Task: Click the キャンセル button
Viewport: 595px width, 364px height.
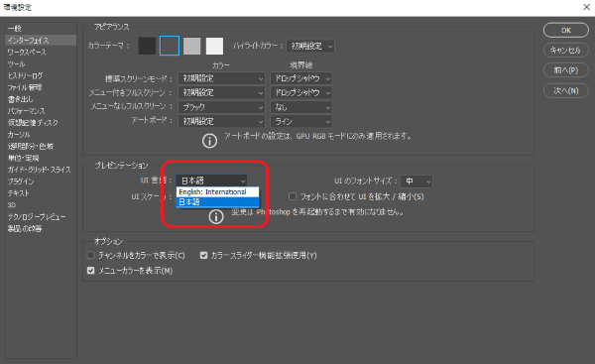Action: 566,51
